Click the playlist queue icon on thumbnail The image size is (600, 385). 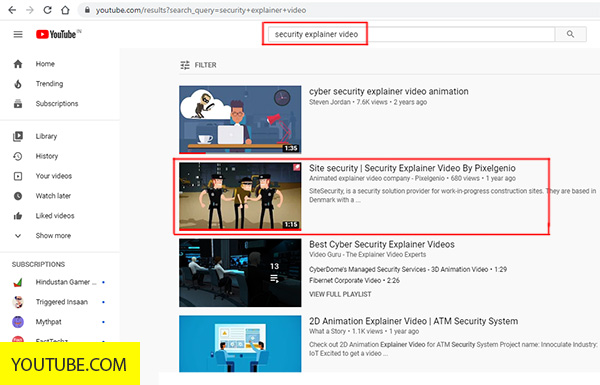(274, 279)
